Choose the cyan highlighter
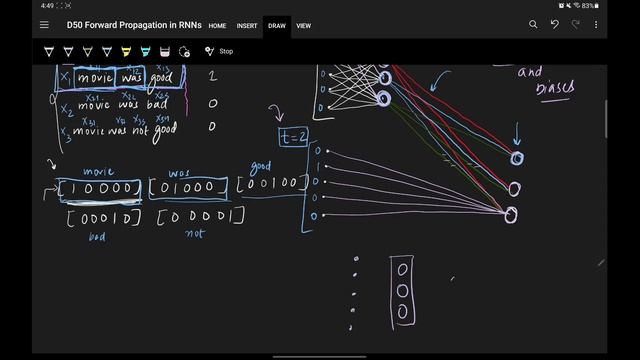This screenshot has width=640, height=360. [x=145, y=51]
